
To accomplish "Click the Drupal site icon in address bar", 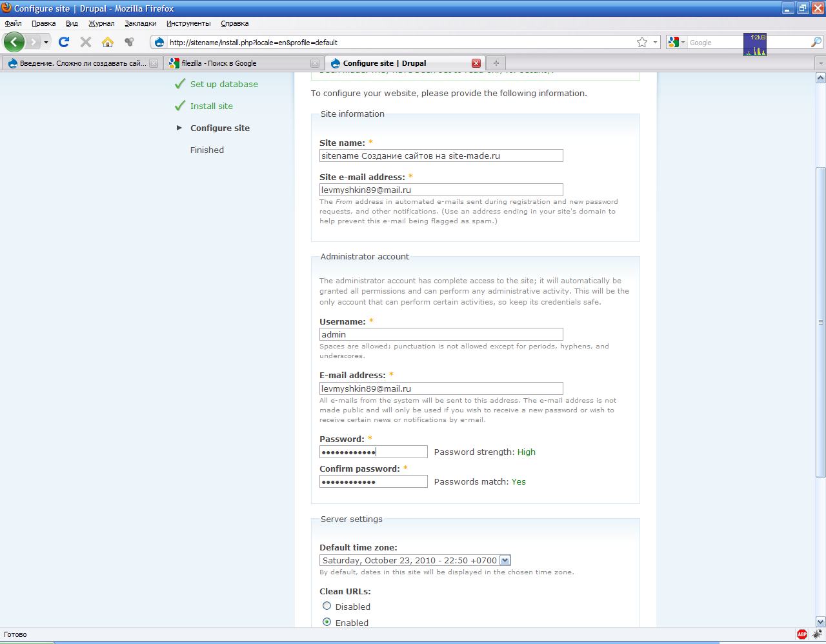I will coord(159,43).
